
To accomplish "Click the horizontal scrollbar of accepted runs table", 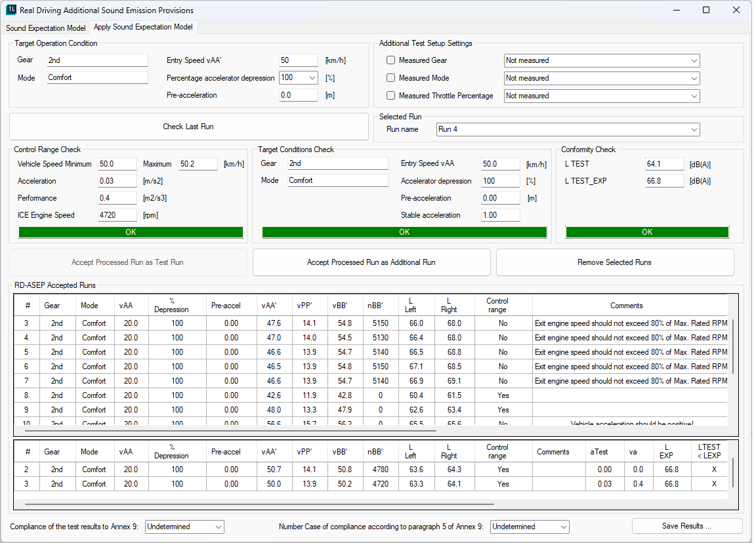I will pyautogui.click(x=230, y=431).
